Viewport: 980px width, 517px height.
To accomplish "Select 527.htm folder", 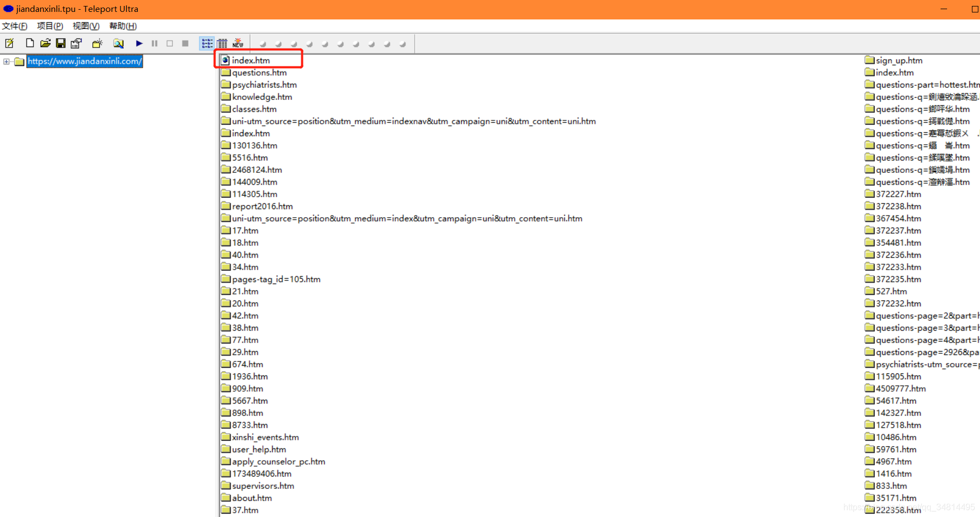I will [891, 291].
